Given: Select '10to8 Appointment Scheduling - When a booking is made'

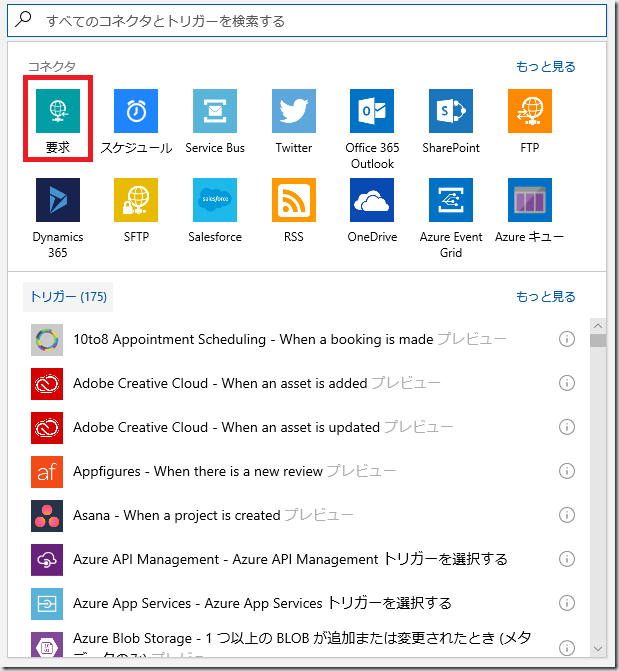Looking at the screenshot, I should [290, 340].
